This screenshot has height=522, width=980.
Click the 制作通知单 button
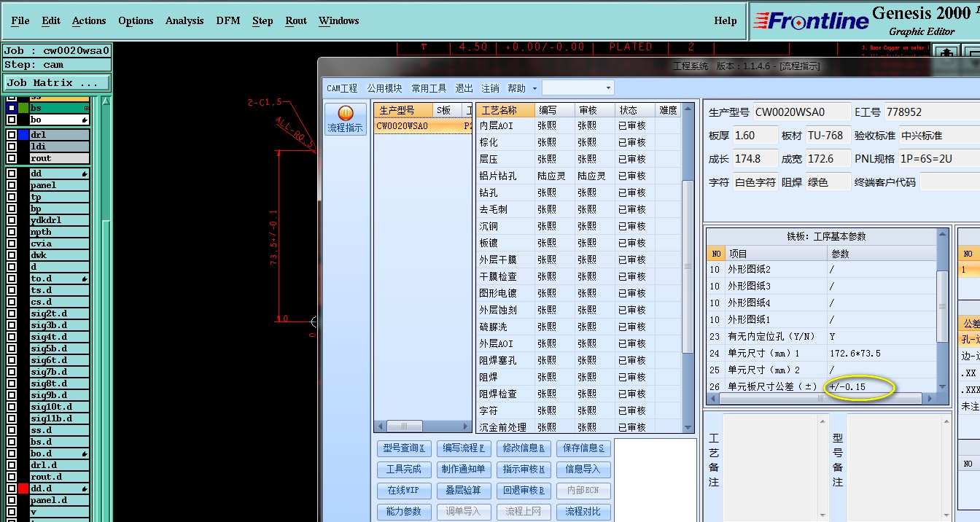tap(464, 469)
